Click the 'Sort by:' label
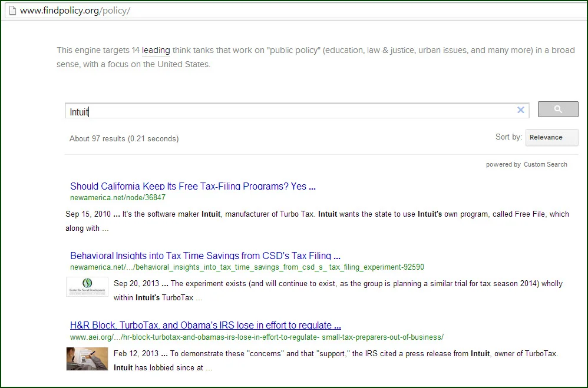The image size is (588, 388). [508, 137]
